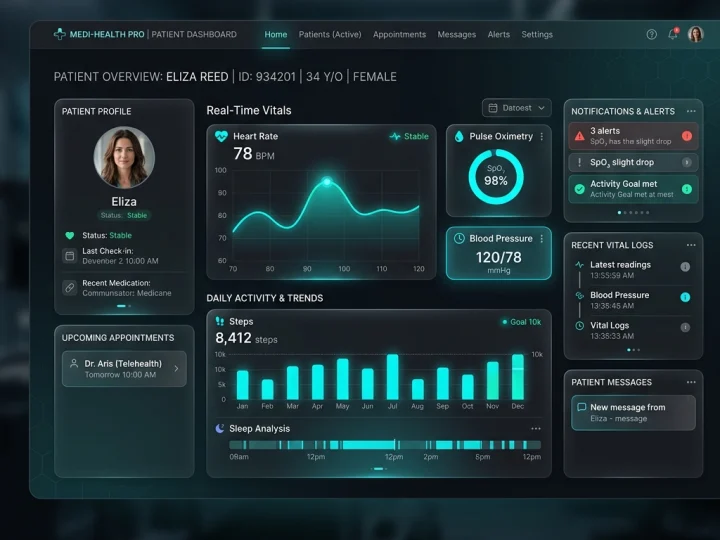720x540 pixels.
Task: Click the Stable pulse status badge
Action: pos(409,136)
